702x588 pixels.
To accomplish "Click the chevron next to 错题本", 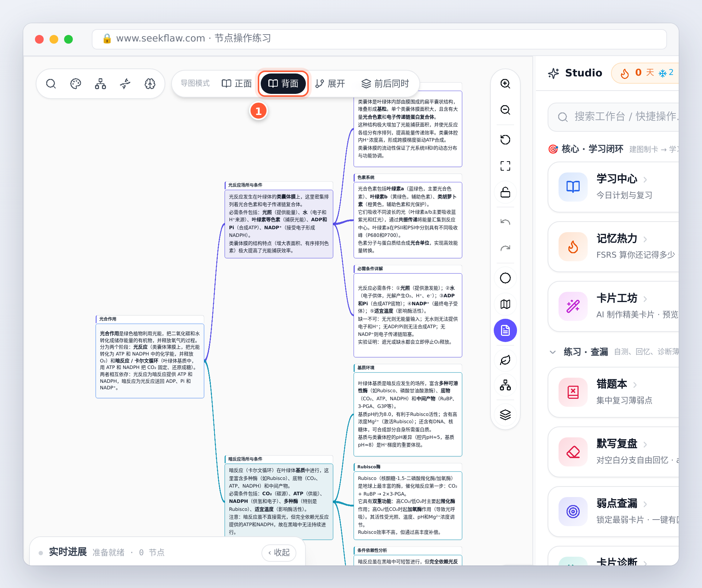I will (x=635, y=385).
